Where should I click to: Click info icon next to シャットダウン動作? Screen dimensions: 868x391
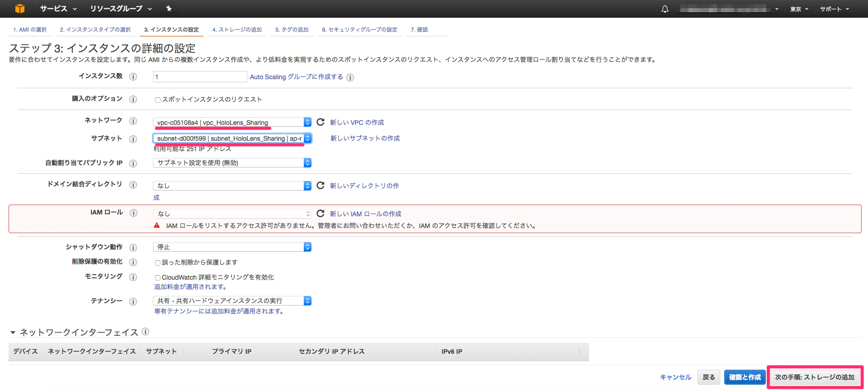133,248
